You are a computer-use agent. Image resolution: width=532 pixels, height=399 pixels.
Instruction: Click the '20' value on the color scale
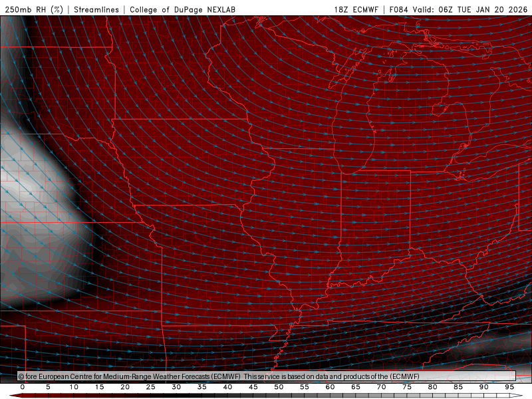[125, 387]
